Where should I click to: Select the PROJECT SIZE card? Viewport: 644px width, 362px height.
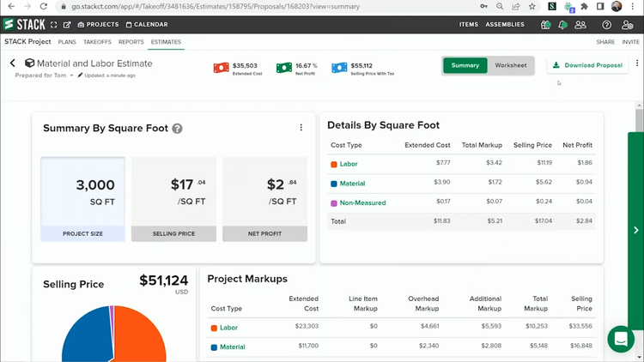[83, 199]
